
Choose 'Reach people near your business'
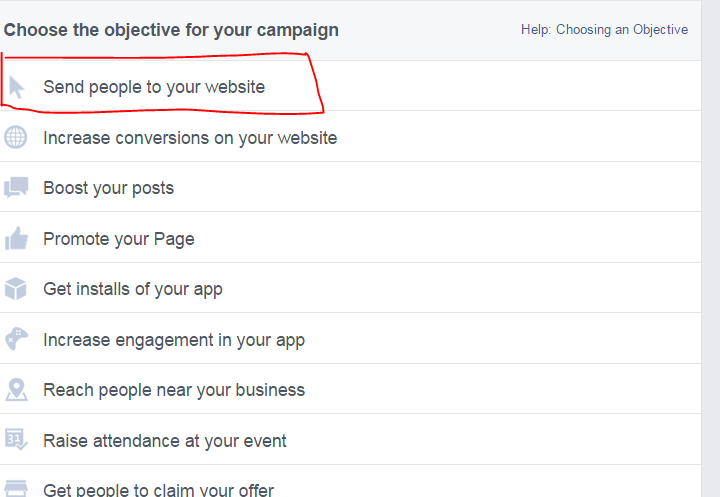350,389
